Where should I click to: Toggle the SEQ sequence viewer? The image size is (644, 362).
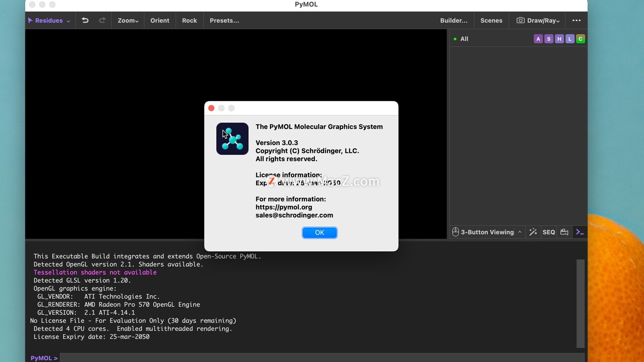549,232
